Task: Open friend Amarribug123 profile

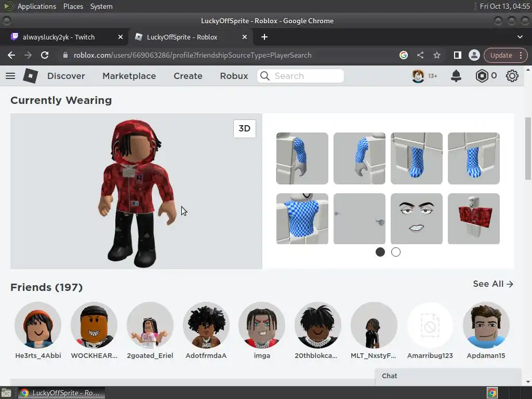Action: point(430,330)
